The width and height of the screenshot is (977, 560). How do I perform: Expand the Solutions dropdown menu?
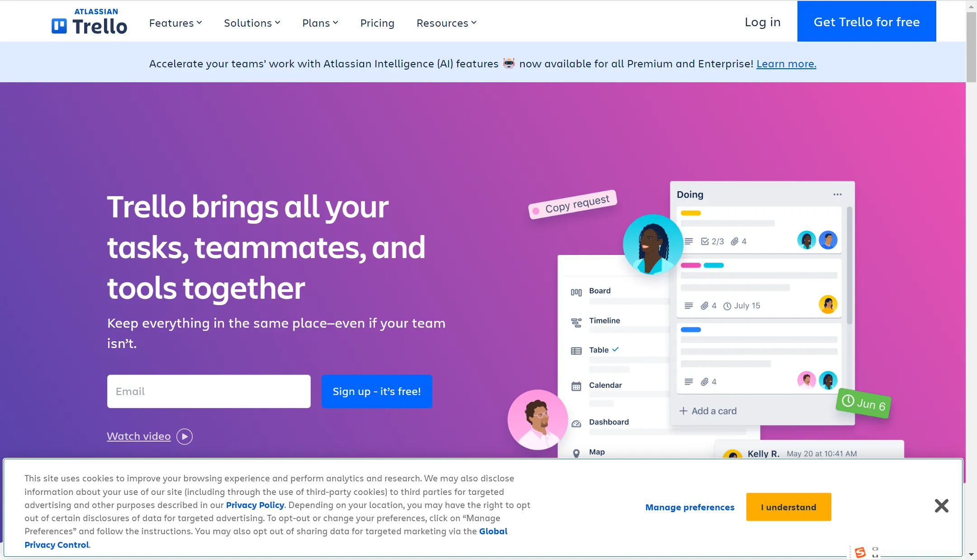click(251, 22)
